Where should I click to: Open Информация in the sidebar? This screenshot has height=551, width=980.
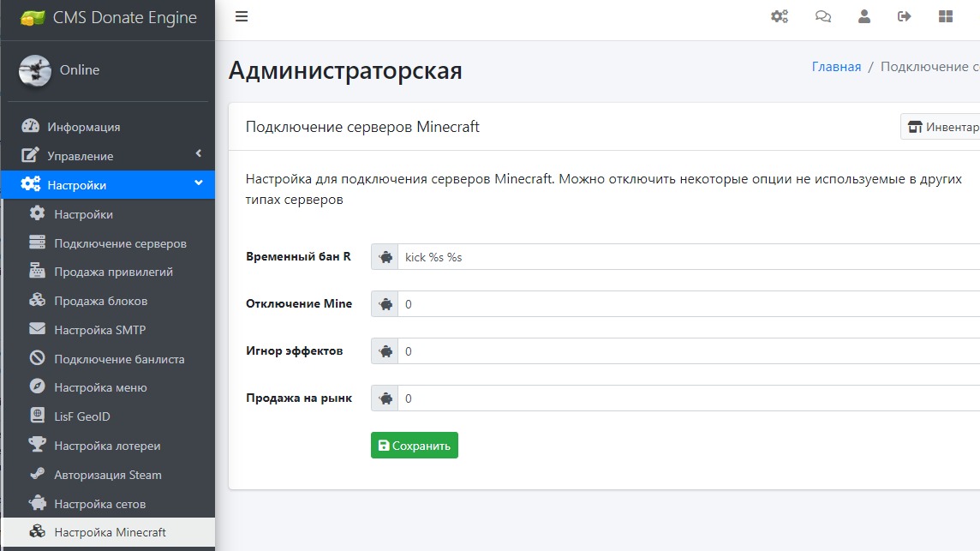click(83, 127)
